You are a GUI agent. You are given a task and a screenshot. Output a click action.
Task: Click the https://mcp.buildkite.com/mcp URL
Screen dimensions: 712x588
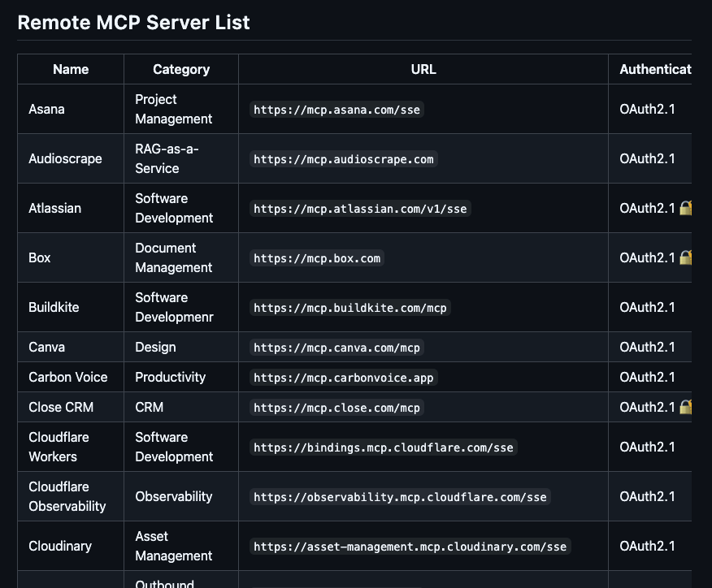[350, 308]
